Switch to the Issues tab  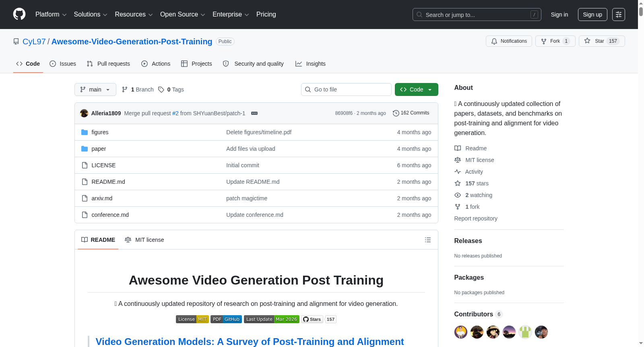63,64
